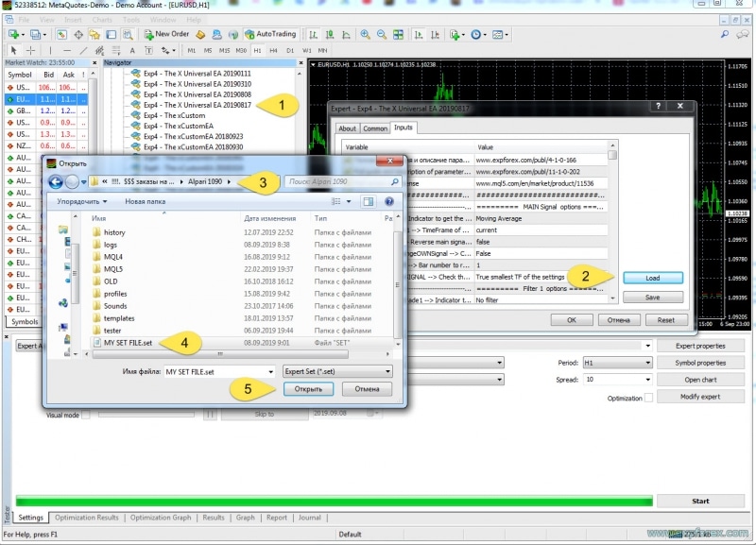Click the New Order toolbar button
The height and width of the screenshot is (545, 756).
pos(166,34)
